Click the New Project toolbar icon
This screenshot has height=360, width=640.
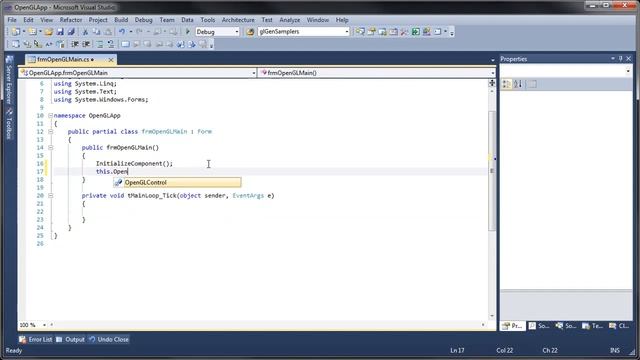click(x=16, y=32)
